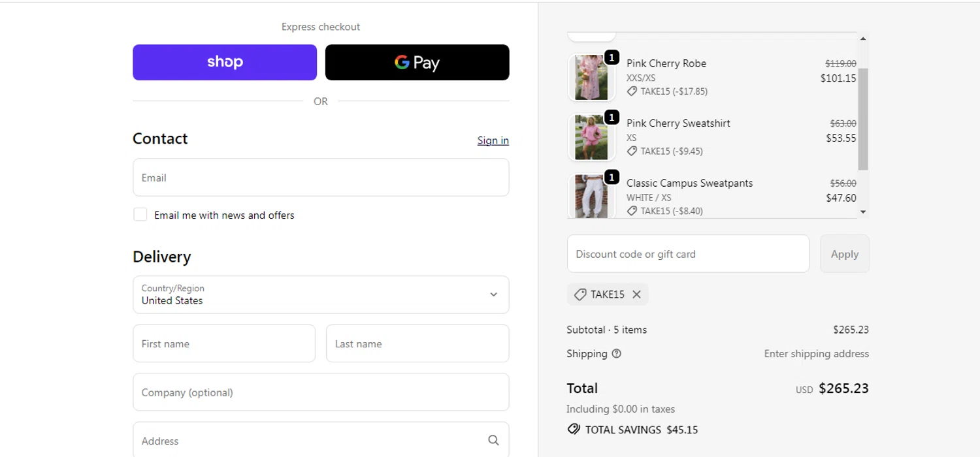980x457 pixels.
Task: Click the USD $265.23 total amount
Action: (832, 388)
